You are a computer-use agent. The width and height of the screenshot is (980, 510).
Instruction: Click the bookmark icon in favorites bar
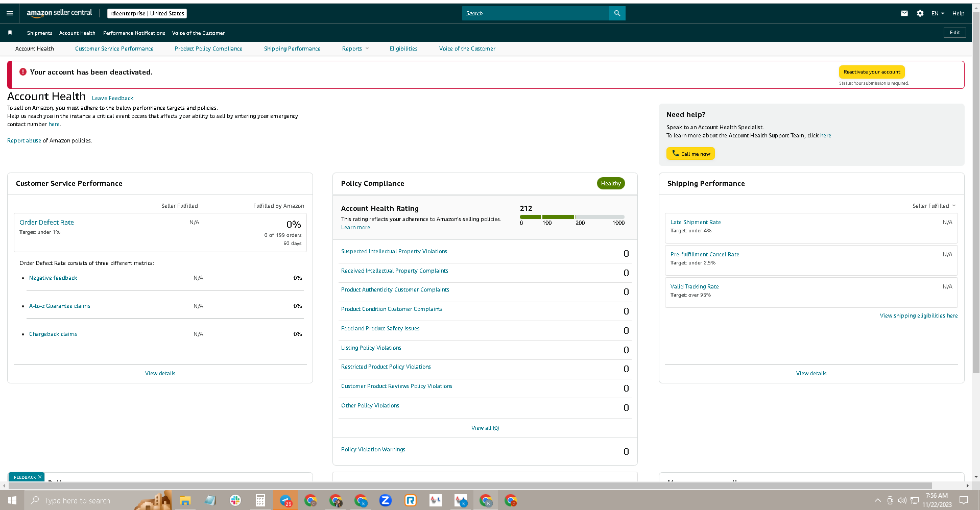coord(10,33)
